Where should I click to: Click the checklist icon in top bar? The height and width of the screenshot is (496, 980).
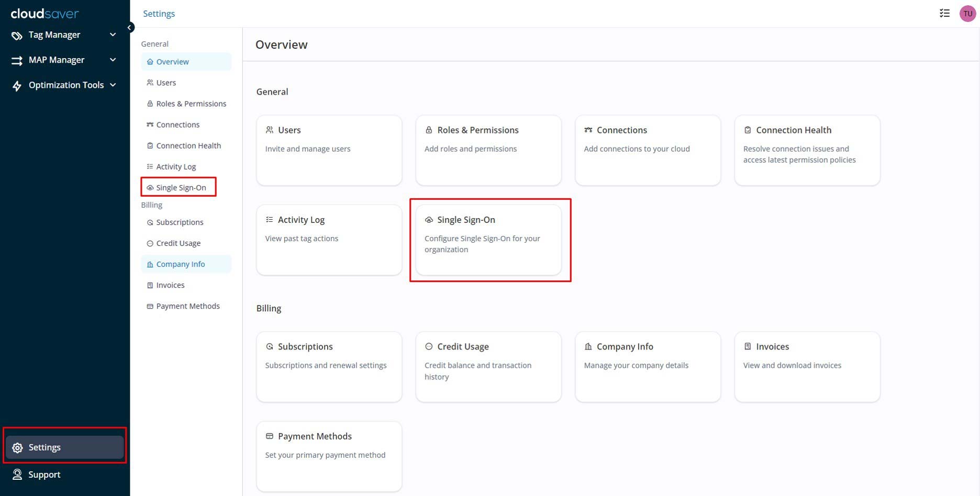tap(944, 14)
